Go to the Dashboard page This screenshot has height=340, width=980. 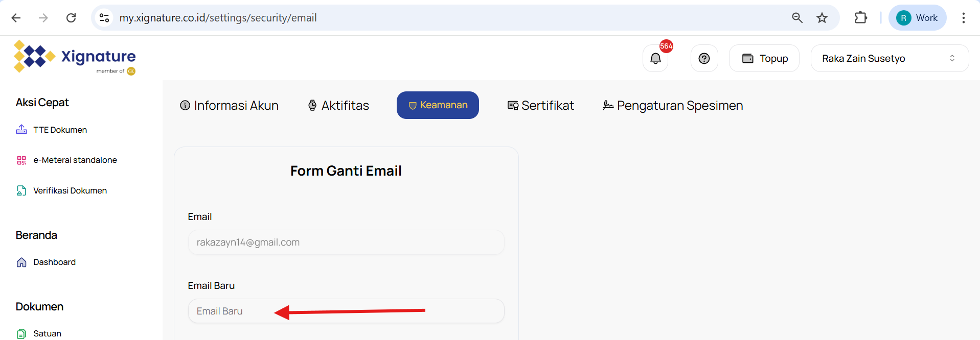[x=54, y=262]
